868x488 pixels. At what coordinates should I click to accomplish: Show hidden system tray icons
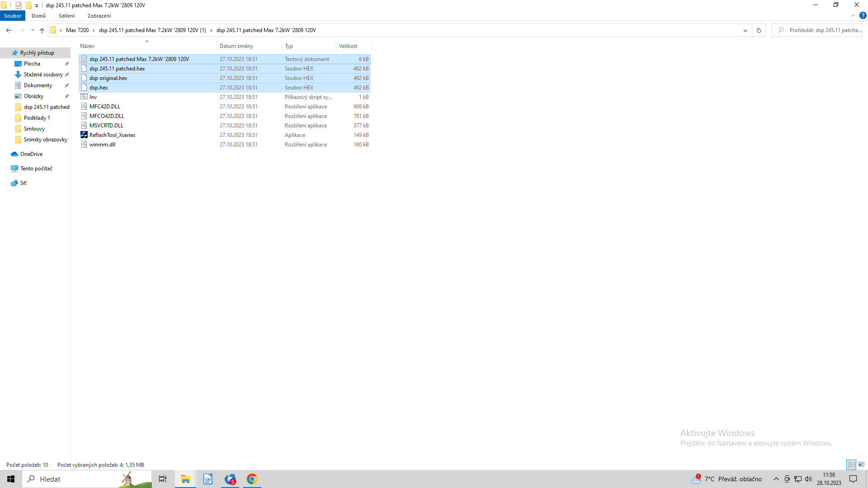(x=776, y=479)
